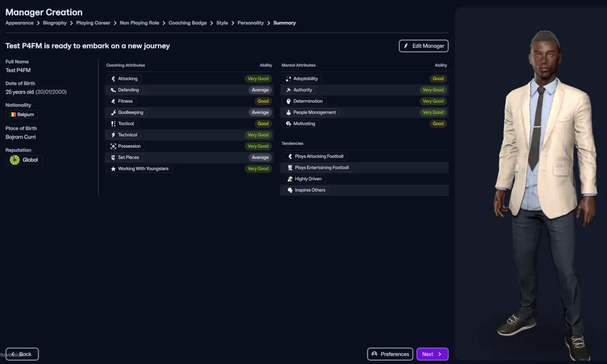Click the Test P4FM full name value
Screen dimensions: 607x364
18,70
